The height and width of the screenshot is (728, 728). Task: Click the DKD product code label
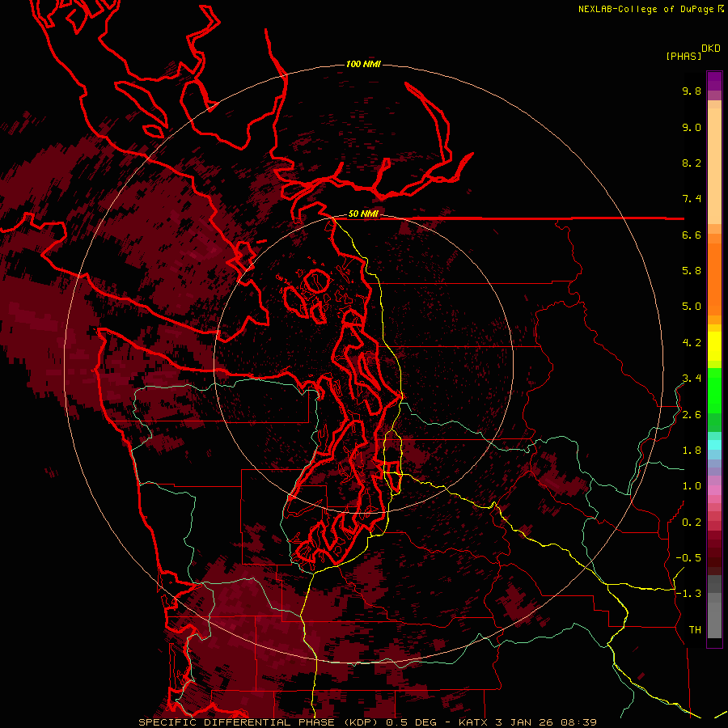[711, 48]
